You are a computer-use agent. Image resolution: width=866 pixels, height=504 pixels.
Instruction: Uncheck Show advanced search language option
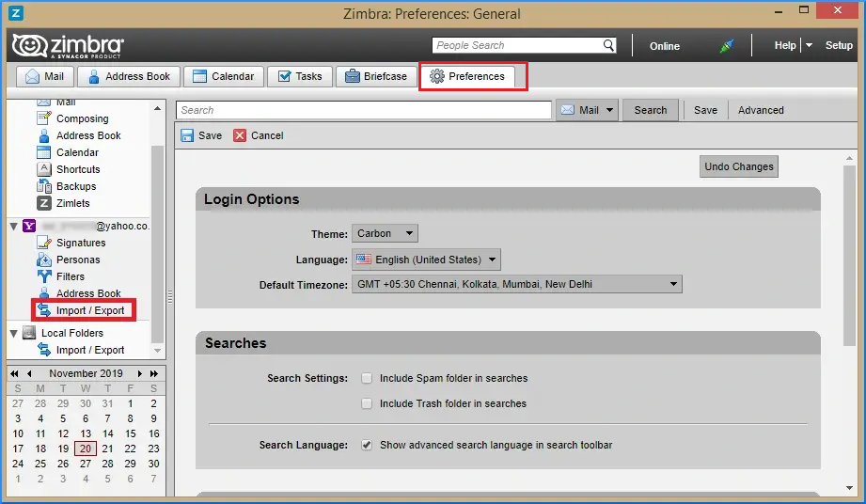click(367, 445)
